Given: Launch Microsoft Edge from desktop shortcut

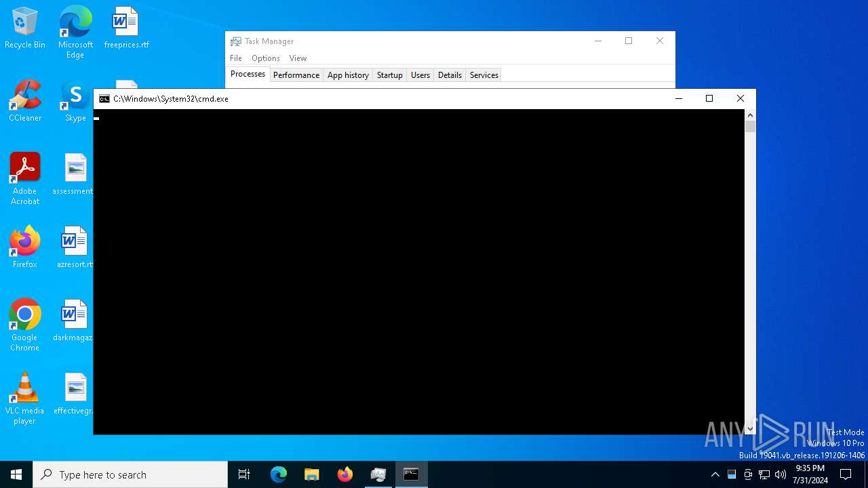Looking at the screenshot, I should pyautogui.click(x=75, y=32).
